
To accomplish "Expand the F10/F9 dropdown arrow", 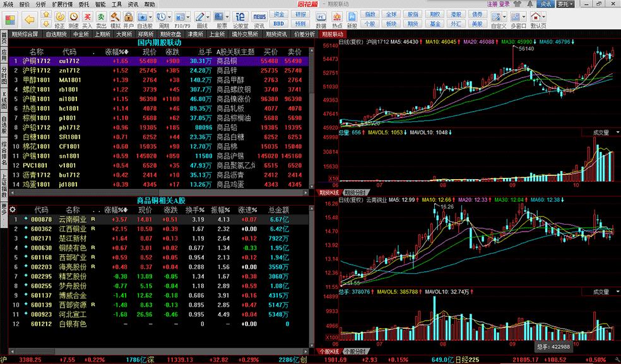I will tap(188, 17).
